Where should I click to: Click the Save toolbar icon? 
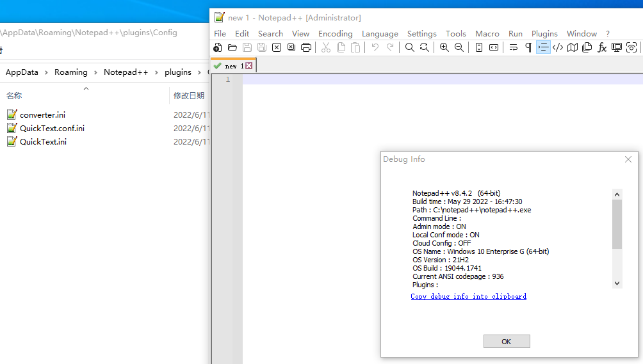coord(247,47)
